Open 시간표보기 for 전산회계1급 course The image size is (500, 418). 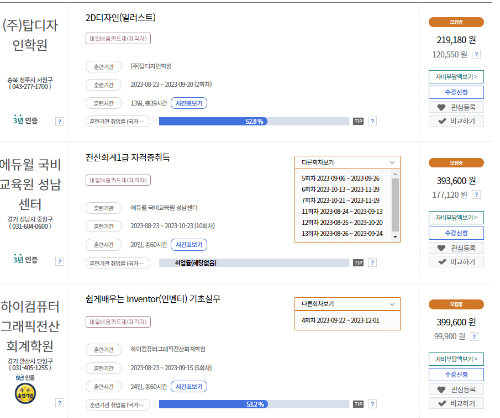[x=189, y=245]
